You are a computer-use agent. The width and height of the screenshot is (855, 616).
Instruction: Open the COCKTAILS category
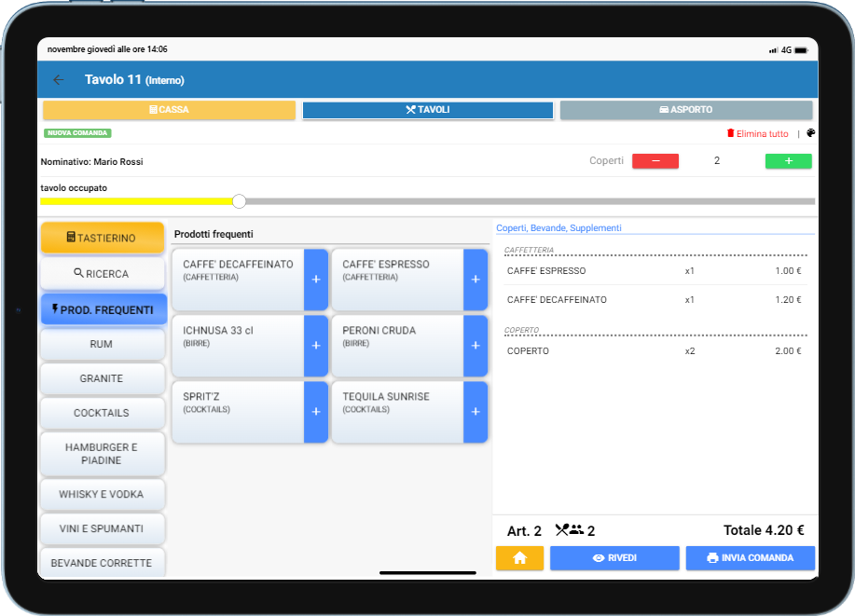point(102,413)
